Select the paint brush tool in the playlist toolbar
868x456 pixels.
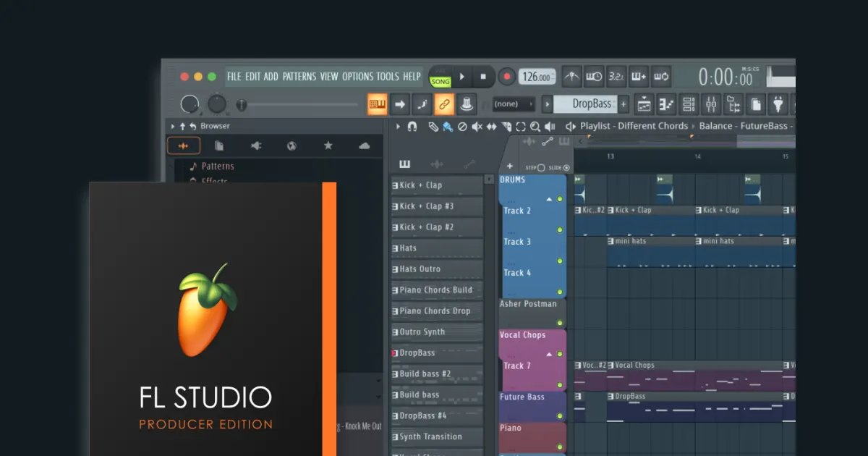click(x=448, y=127)
